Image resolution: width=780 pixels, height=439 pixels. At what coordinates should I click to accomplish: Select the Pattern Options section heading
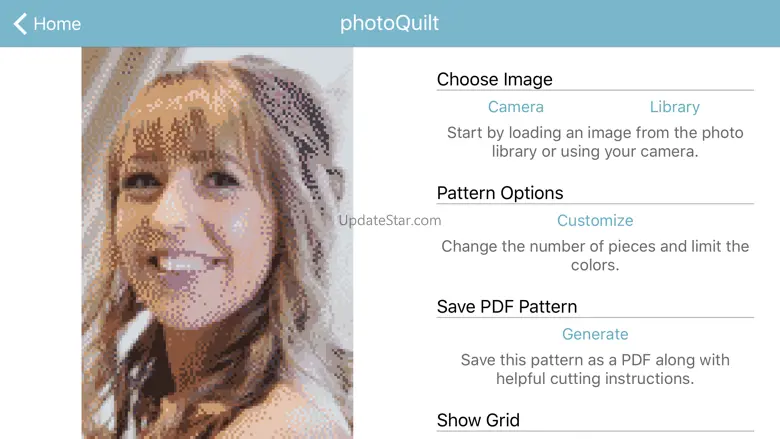click(500, 193)
